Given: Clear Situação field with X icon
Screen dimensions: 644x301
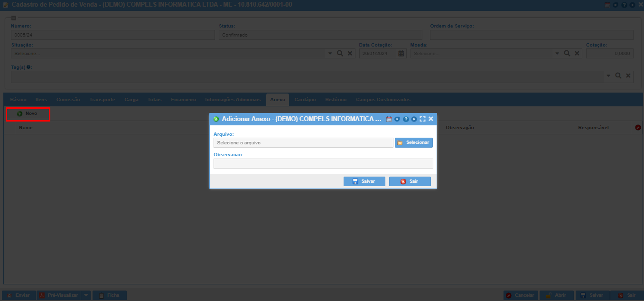Looking at the screenshot, I should [x=350, y=54].
